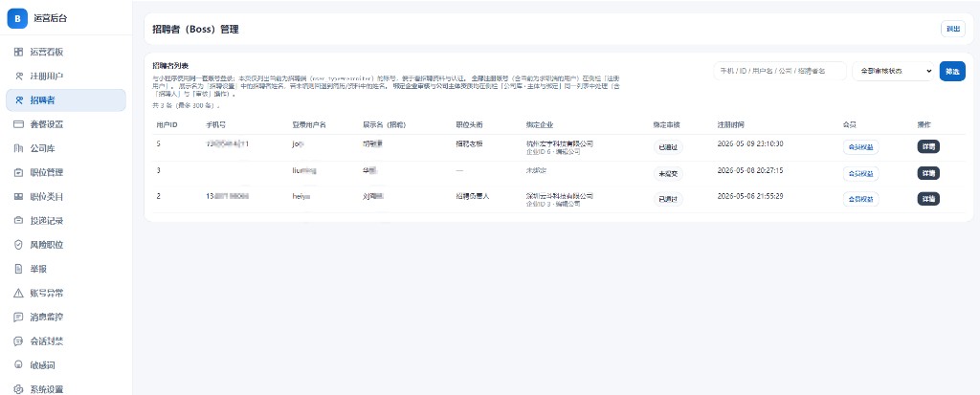Screen dimensions: 980x395
Task: Click the blue 筛选 filter button
Action: (x=952, y=71)
